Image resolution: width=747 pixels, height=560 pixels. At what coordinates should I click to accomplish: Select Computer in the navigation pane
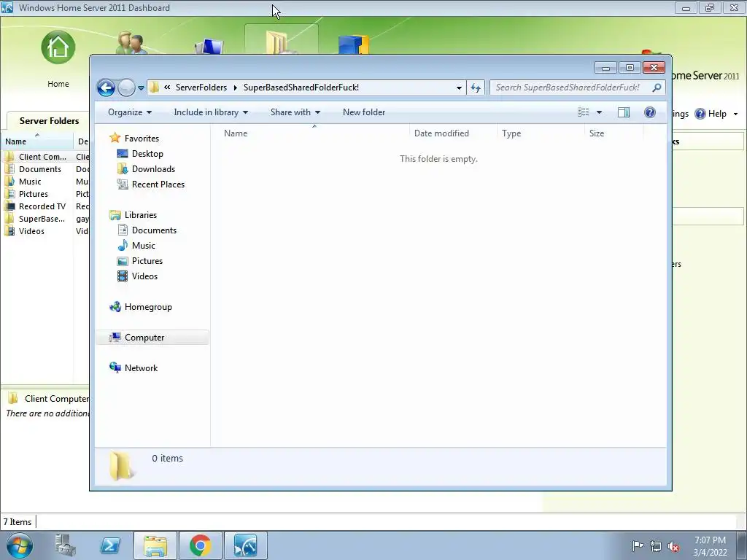click(152, 338)
